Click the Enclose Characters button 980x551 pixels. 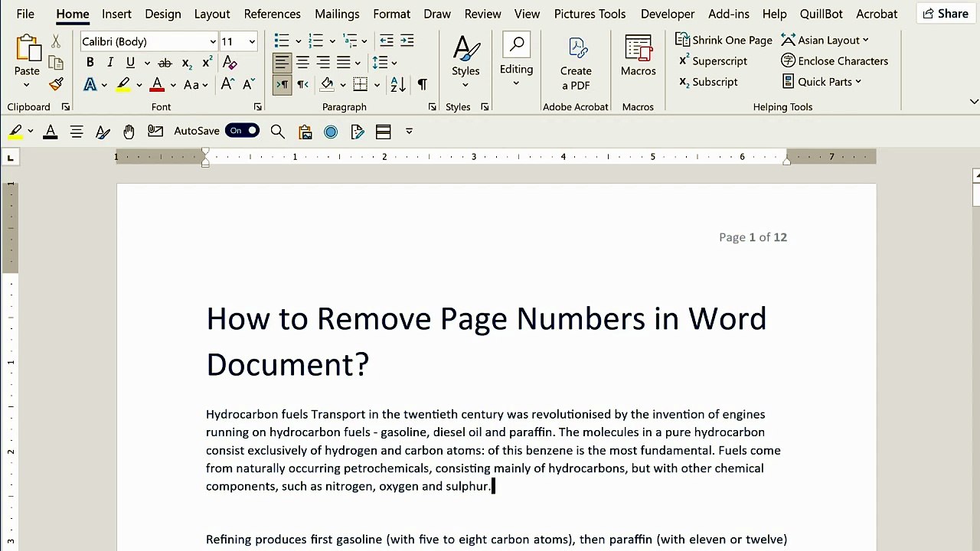point(835,61)
